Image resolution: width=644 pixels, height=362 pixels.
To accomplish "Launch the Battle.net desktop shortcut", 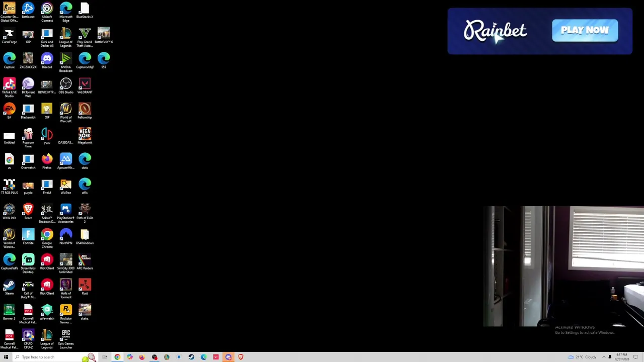I will (x=28, y=11).
